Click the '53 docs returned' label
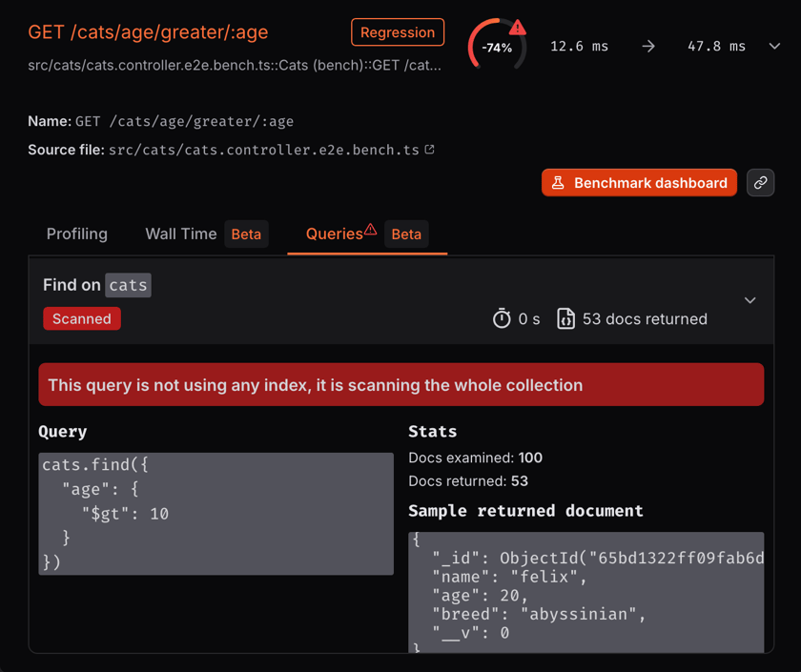This screenshot has height=672, width=801. [x=645, y=318]
